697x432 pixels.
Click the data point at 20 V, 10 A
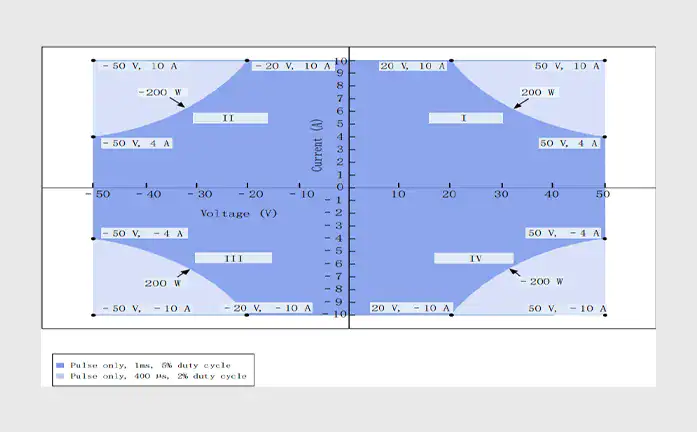point(452,60)
